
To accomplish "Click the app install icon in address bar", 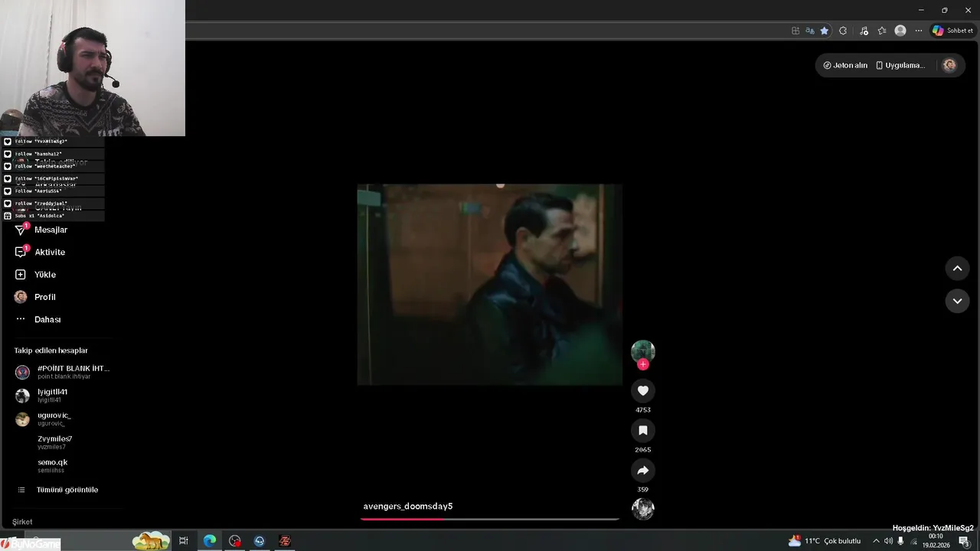I will coord(795,31).
